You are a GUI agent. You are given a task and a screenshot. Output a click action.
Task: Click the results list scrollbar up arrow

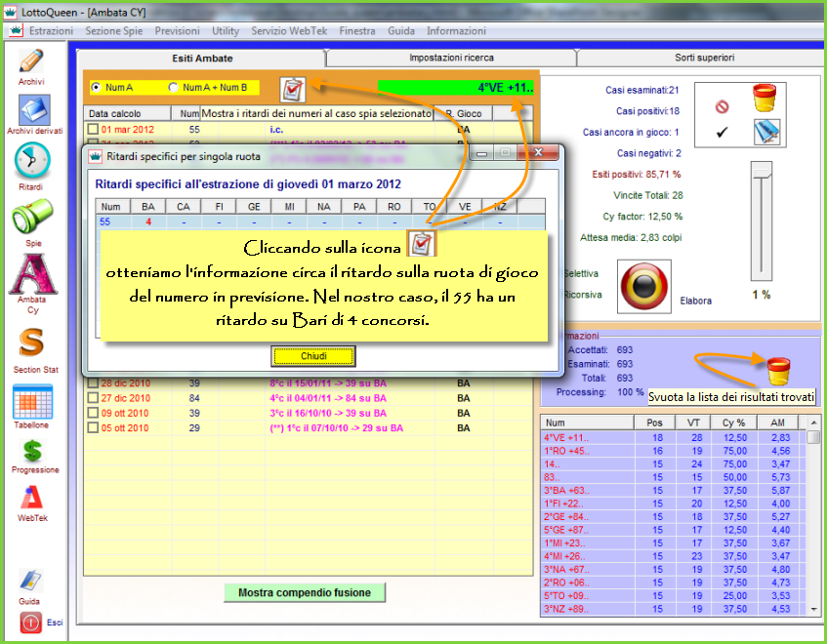tap(813, 423)
